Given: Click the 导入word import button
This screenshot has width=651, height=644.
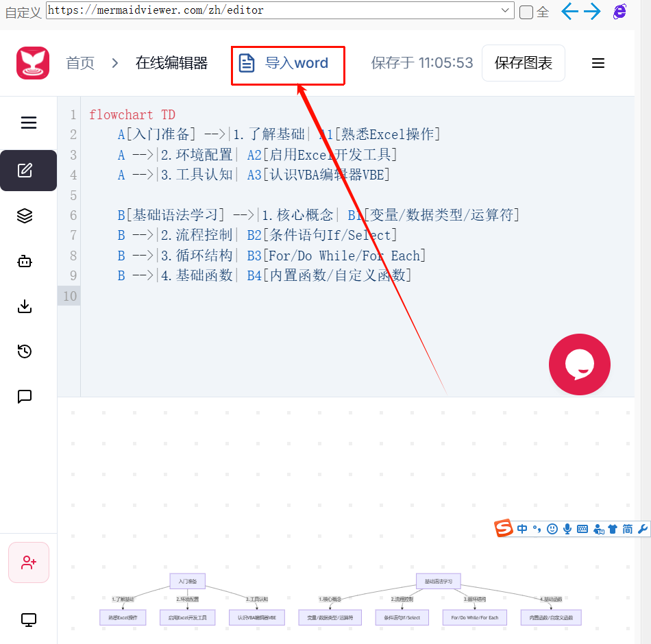Looking at the screenshot, I should tap(288, 62).
